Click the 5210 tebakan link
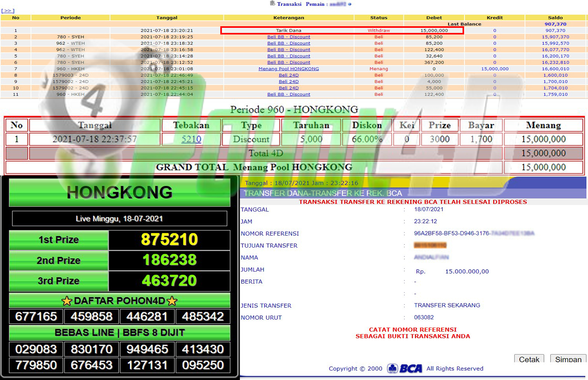Screen dimensions: 588x380 click(191, 139)
